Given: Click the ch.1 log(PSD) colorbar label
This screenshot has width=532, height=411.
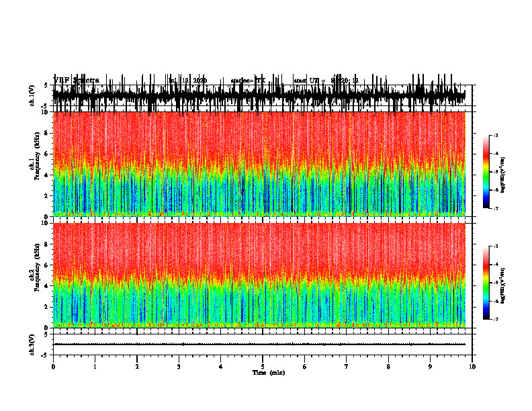Looking at the screenshot, I should tap(503, 175).
